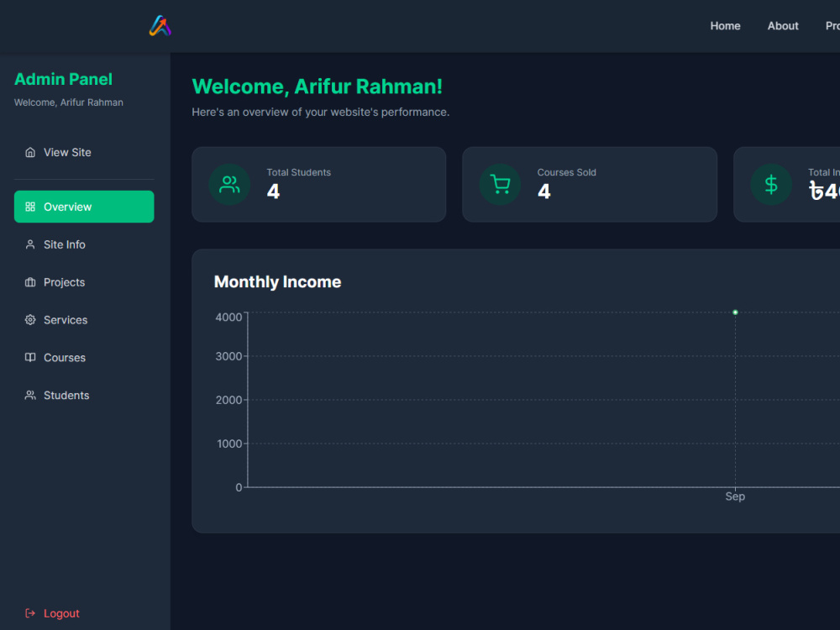Open Students in the sidebar

pyautogui.click(x=84, y=396)
